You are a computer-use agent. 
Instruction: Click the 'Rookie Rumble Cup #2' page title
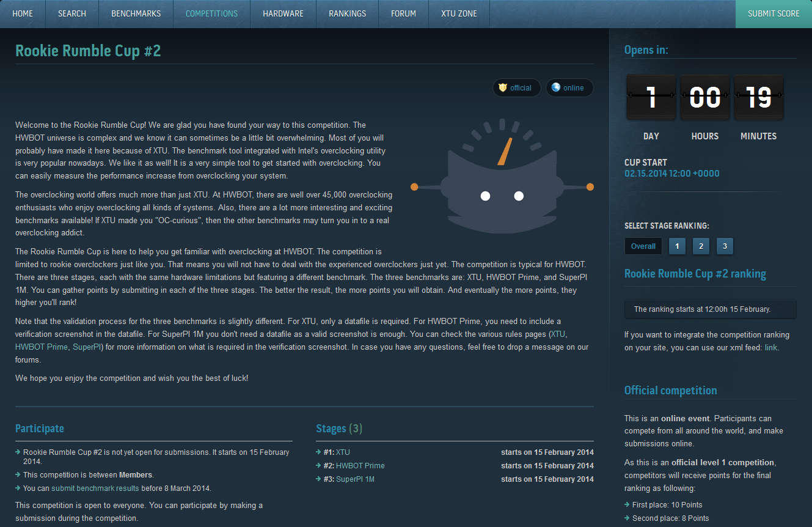88,51
